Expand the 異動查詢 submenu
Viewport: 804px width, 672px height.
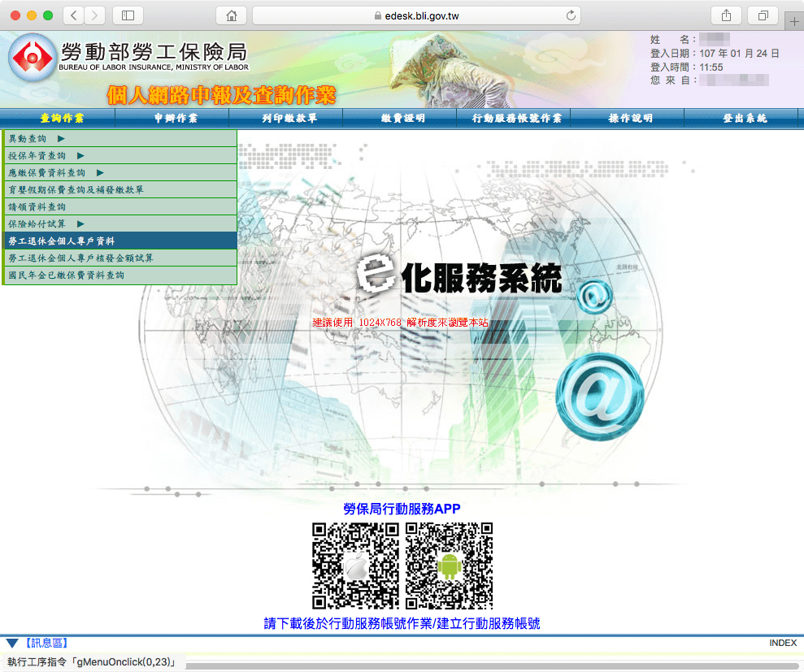[61, 139]
